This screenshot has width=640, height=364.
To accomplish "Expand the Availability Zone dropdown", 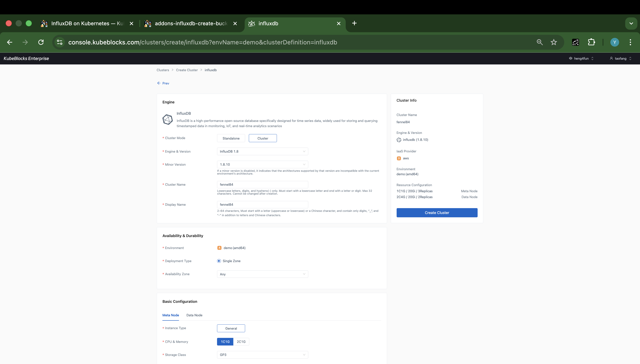I will coord(262,274).
